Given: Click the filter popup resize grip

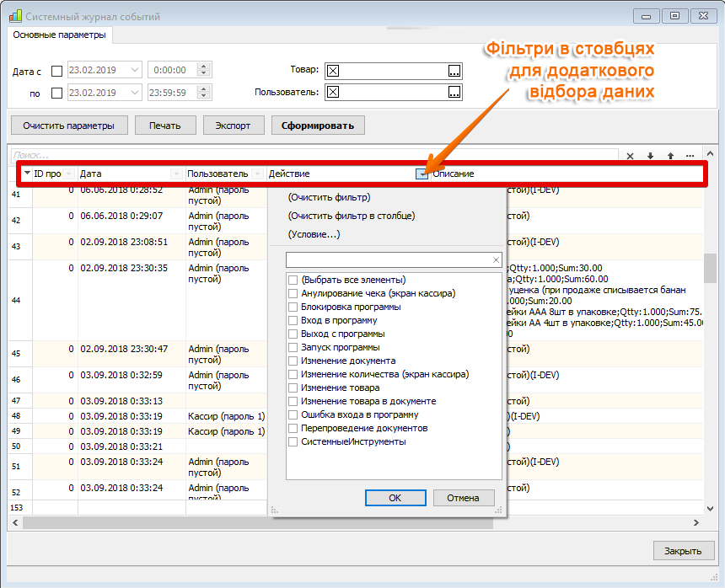Looking at the screenshot, I should click(x=498, y=510).
